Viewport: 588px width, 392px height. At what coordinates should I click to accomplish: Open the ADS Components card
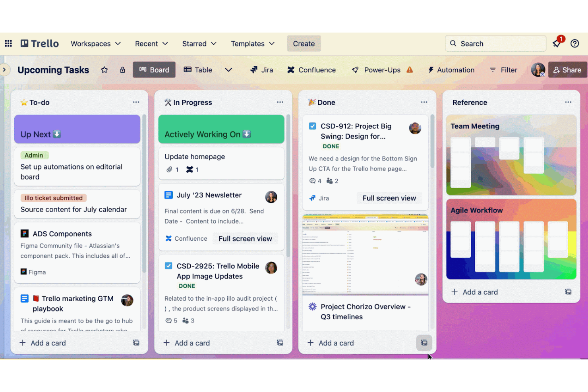[x=77, y=253]
